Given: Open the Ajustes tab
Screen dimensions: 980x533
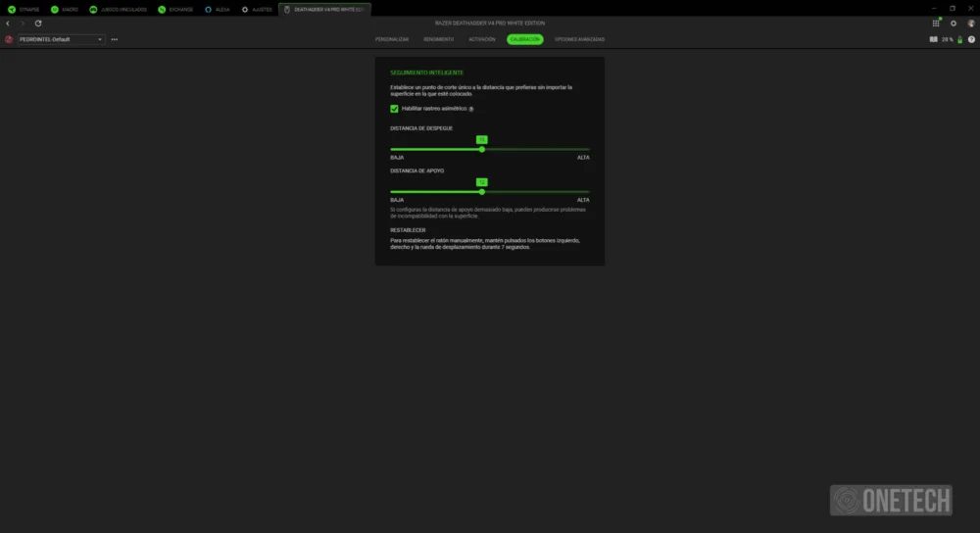Looking at the screenshot, I should pos(257,10).
